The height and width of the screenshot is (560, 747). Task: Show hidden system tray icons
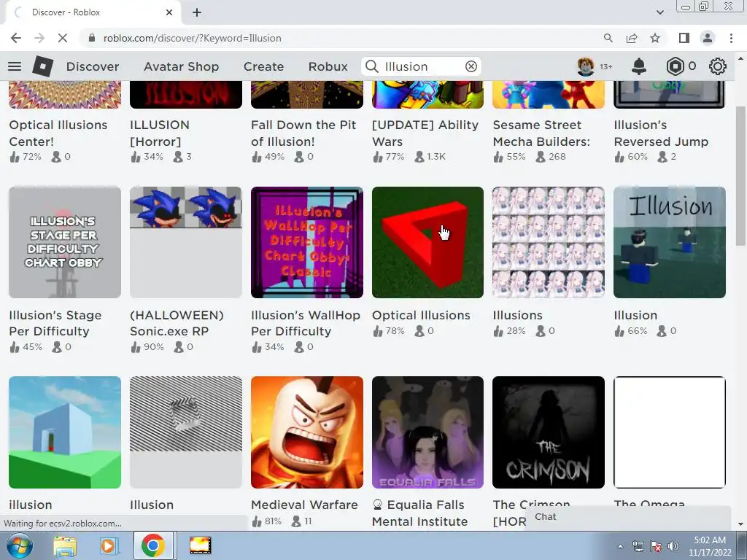coord(620,546)
